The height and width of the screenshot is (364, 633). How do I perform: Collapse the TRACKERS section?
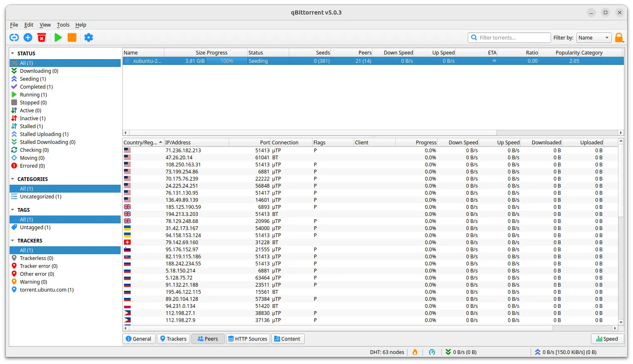12,241
